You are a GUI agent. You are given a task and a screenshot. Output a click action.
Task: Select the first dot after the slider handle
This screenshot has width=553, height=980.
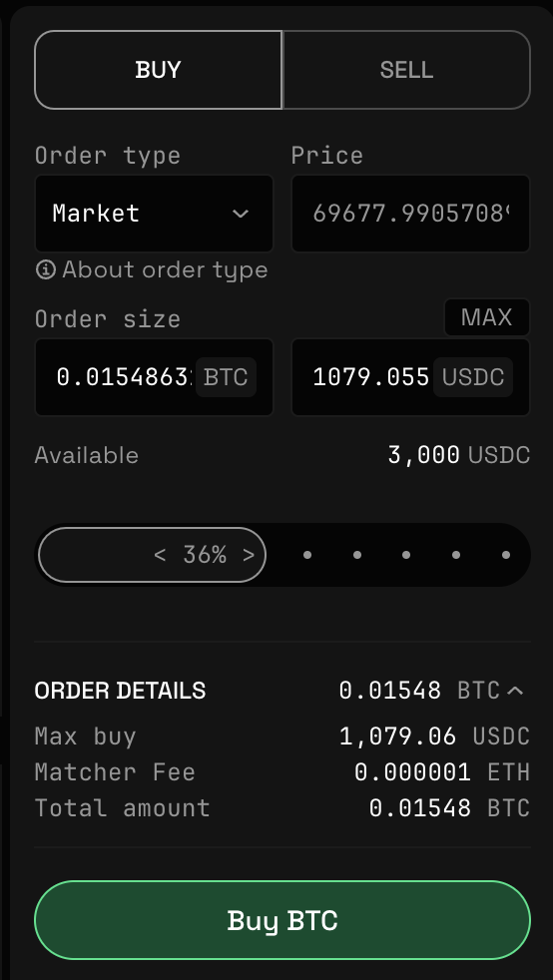point(306,555)
